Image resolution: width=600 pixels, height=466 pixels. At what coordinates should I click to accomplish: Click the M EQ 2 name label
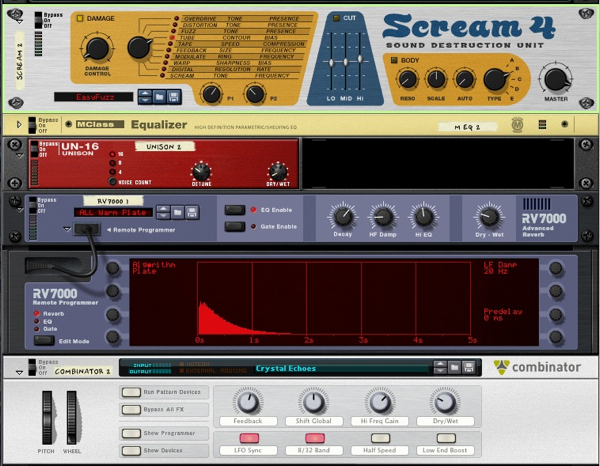click(467, 127)
